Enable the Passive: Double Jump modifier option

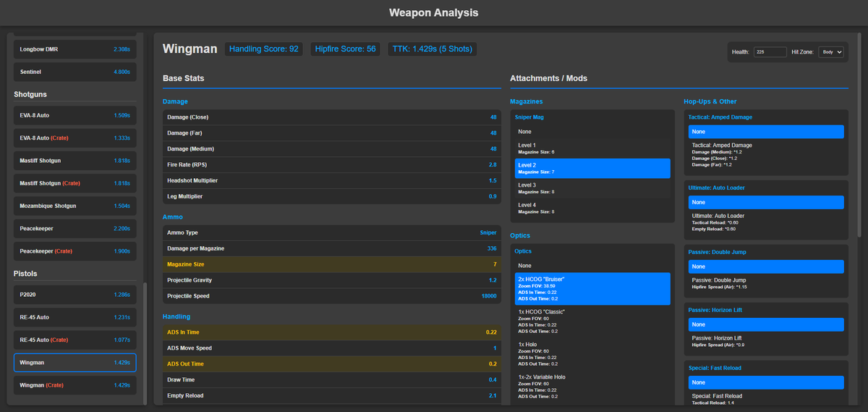766,283
